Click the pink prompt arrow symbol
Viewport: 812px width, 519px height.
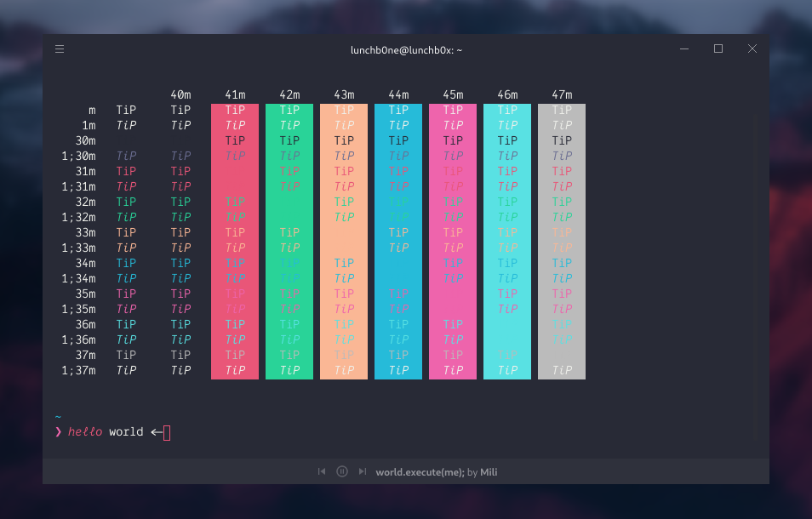(x=58, y=431)
